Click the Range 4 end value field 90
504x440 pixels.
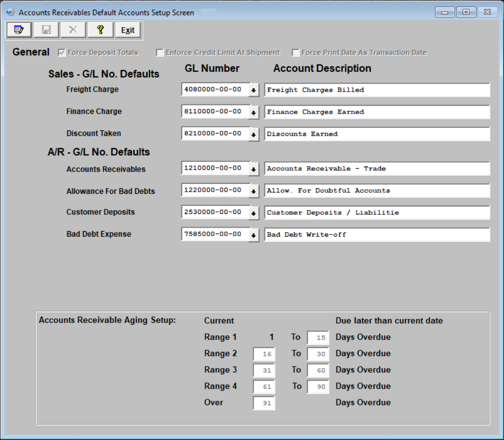click(318, 387)
